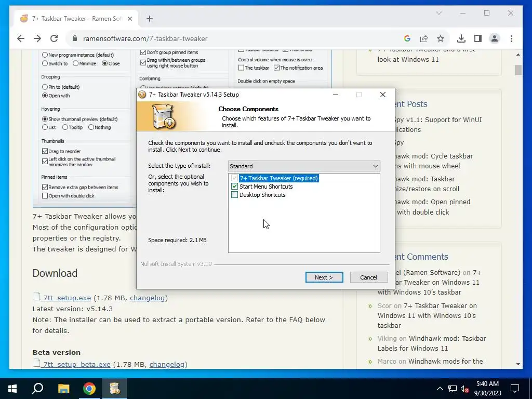The height and width of the screenshot is (399, 532).
Task: Close the 7+ Taskbar Tweaker browser tab
Action: (129, 19)
